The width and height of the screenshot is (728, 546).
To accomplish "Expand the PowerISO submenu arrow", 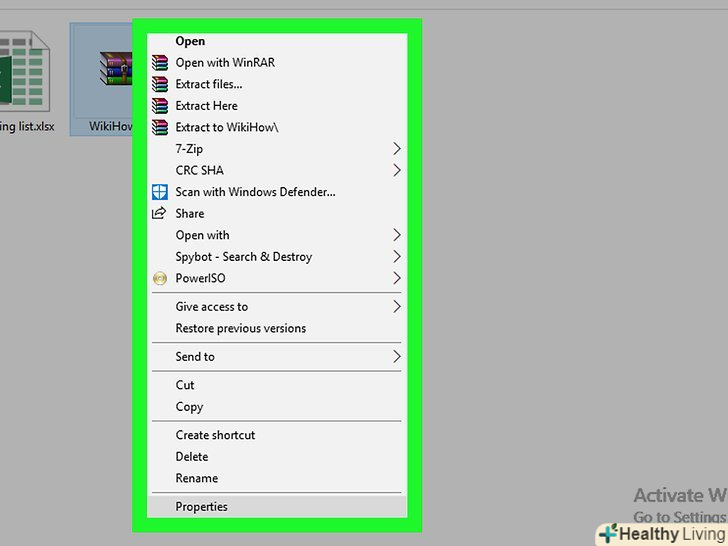I will (x=396, y=278).
